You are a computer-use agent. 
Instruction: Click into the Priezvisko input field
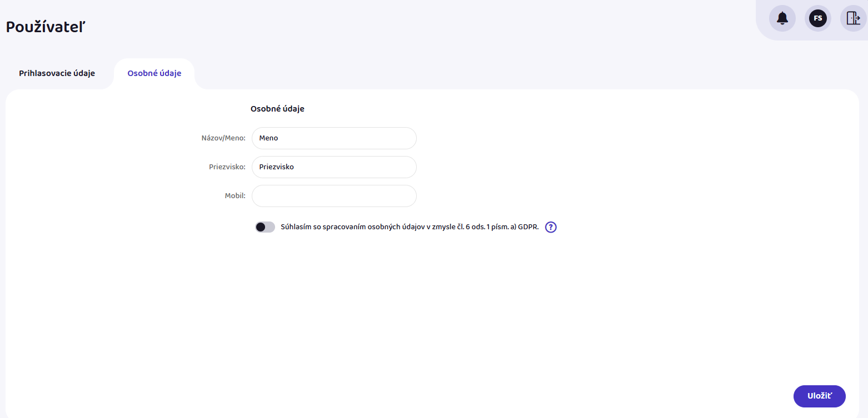pyautogui.click(x=333, y=167)
